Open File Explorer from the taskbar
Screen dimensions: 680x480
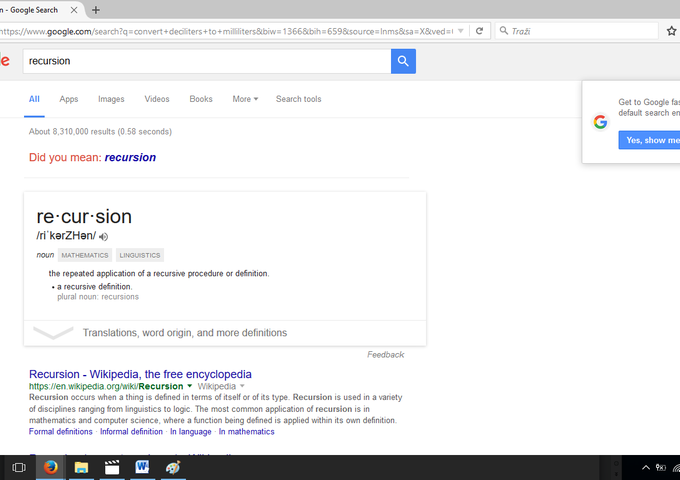pyautogui.click(x=81, y=467)
